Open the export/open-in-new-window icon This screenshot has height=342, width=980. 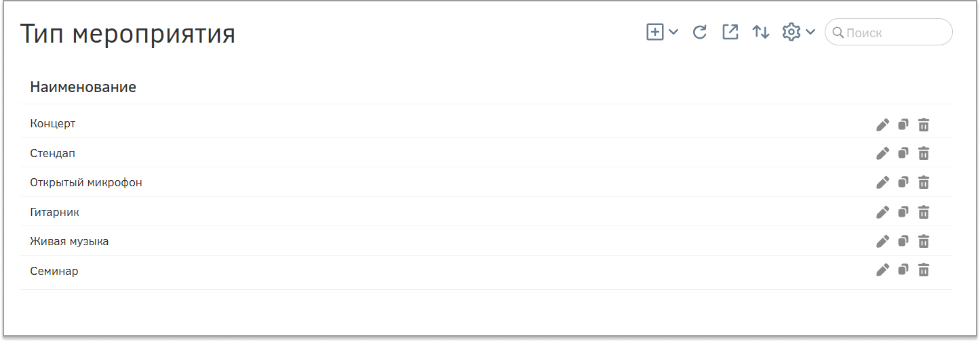point(730,32)
